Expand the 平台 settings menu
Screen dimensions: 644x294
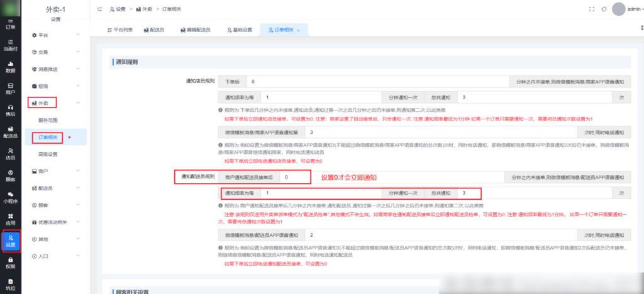(55, 35)
